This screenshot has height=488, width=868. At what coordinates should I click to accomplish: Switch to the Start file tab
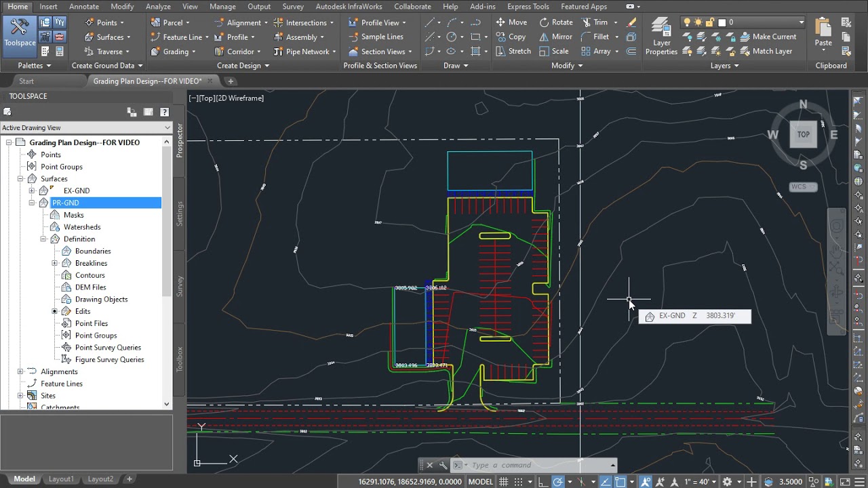point(26,81)
